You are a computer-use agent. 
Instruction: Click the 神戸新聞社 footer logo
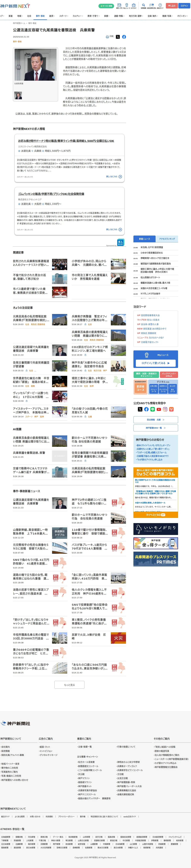click(x=15, y=723)
